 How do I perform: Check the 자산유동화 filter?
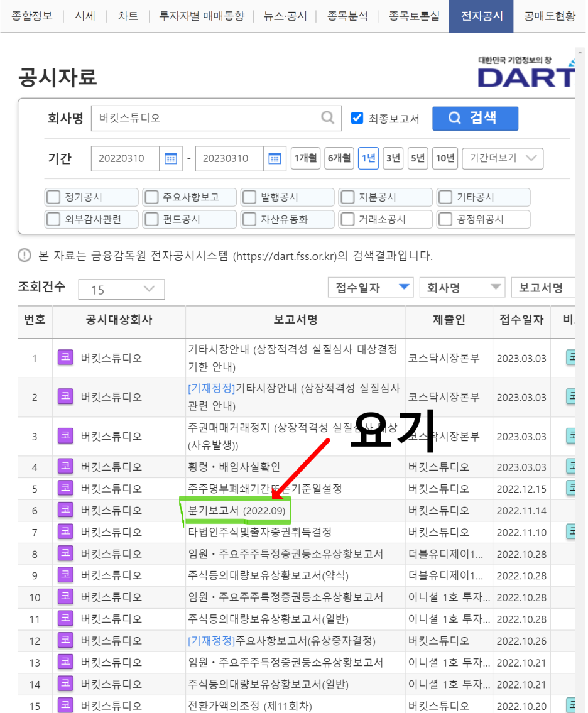coord(249,219)
